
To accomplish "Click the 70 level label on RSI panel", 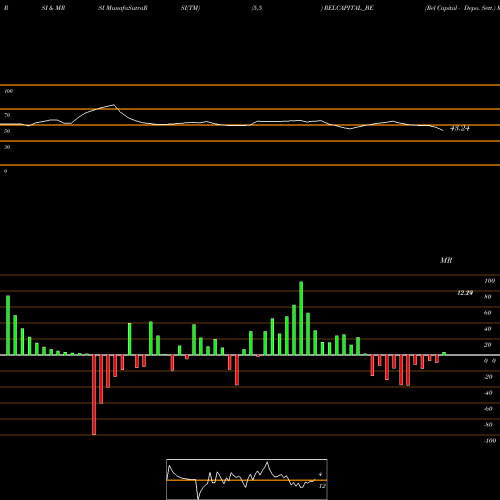I will 7,115.
